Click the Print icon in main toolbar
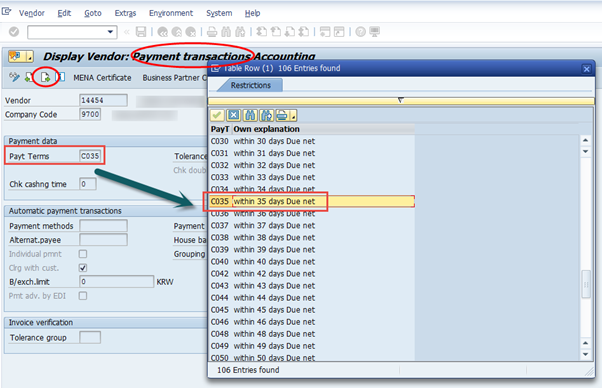This screenshot has width=602, height=388. click(212, 32)
